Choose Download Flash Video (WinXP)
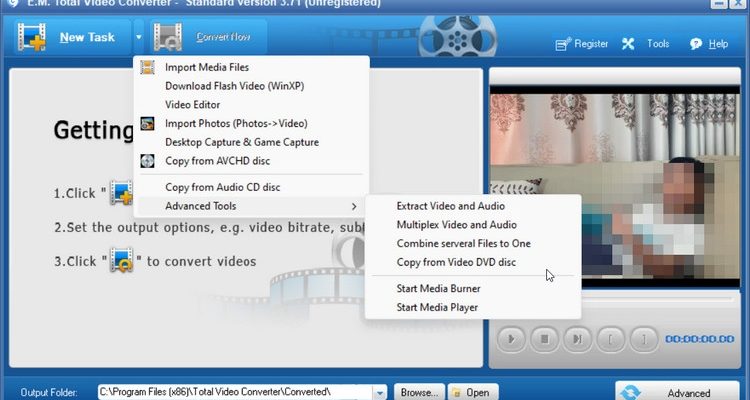Image resolution: width=750 pixels, height=400 pixels. click(252, 86)
